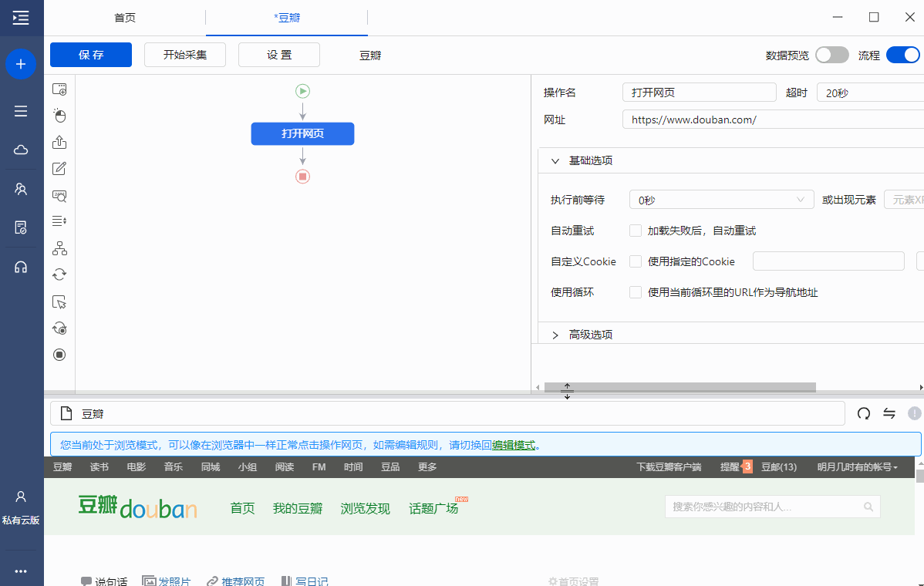Viewport: 924px width, 586px height.
Task: Enable 加载失败后，自动重试 checkbox
Action: (x=636, y=231)
